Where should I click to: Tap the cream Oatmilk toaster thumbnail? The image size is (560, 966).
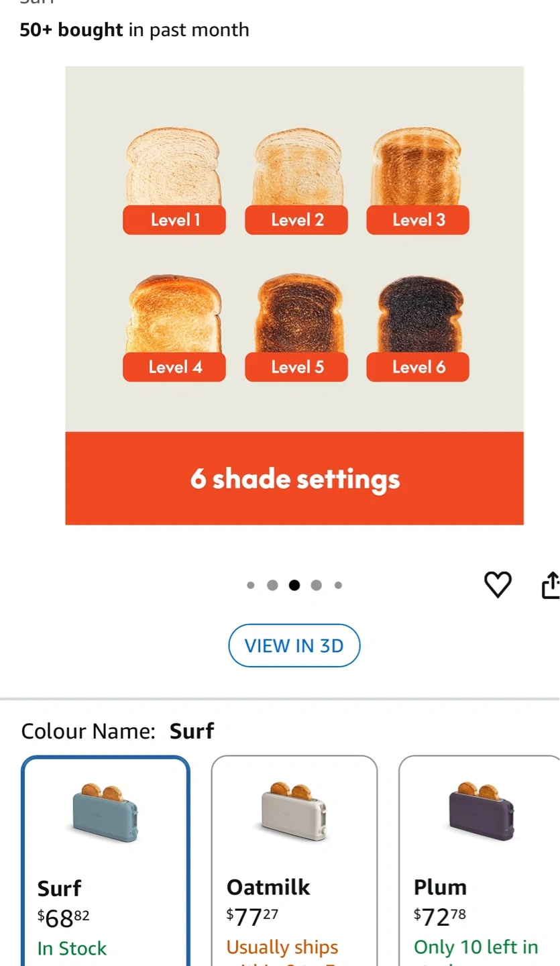coord(294,812)
